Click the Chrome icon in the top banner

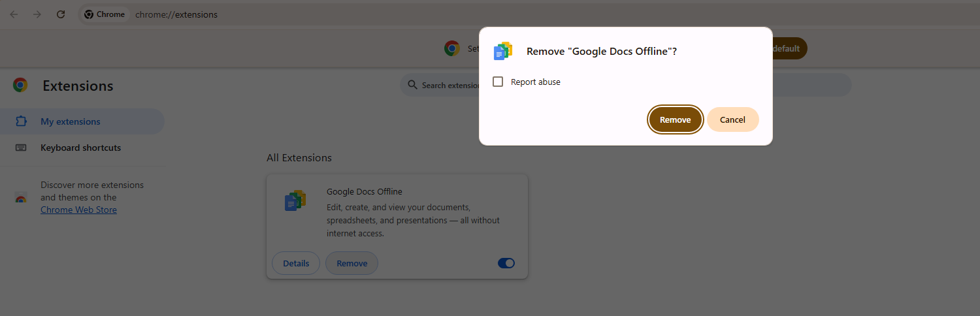[452, 48]
